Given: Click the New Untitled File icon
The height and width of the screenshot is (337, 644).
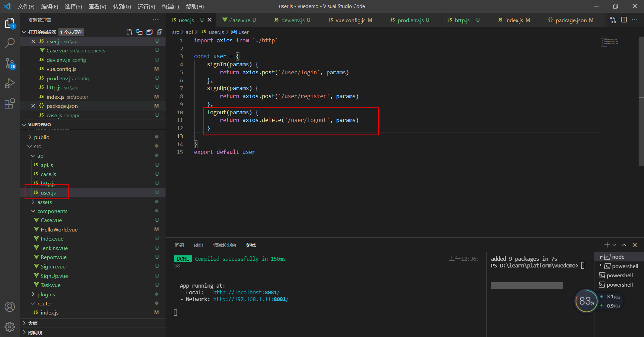Looking at the screenshot, I should [129, 32].
